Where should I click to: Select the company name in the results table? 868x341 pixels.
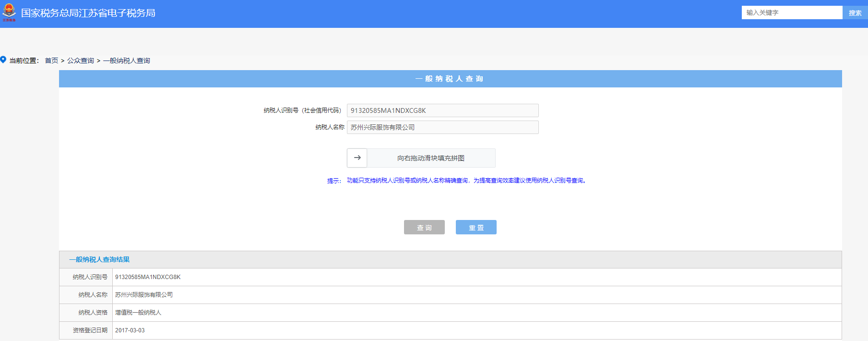pos(144,295)
